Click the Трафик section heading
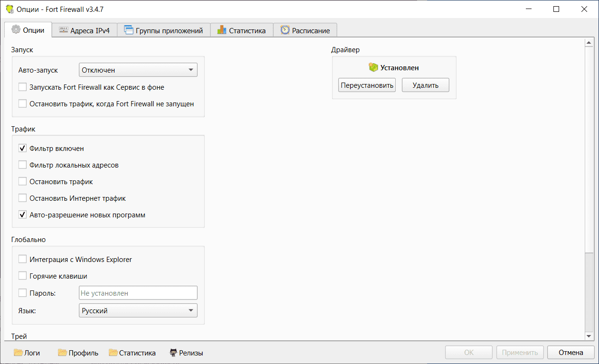 coord(23,129)
